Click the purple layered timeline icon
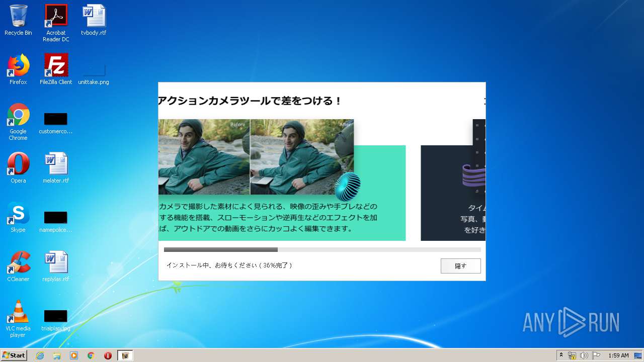This screenshot has height=362, width=644. pos(474,176)
